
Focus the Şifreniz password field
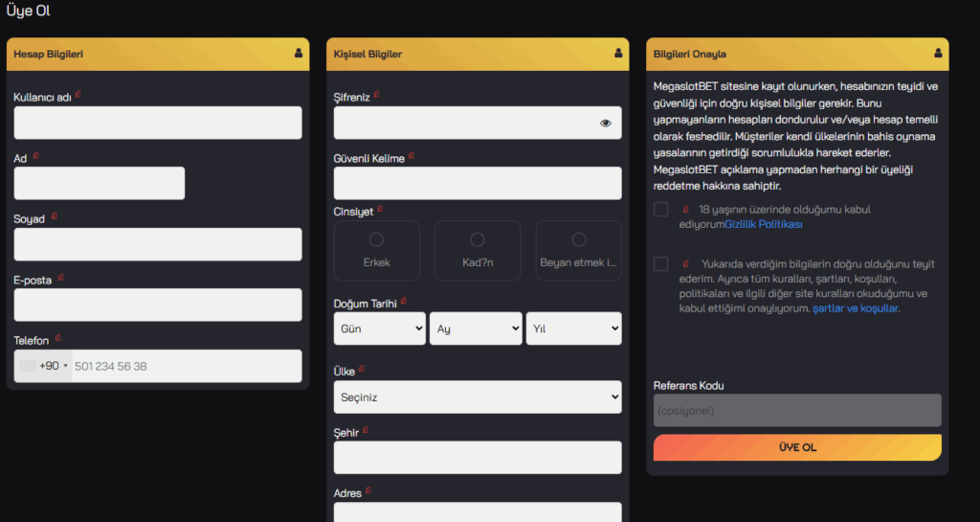click(x=478, y=123)
